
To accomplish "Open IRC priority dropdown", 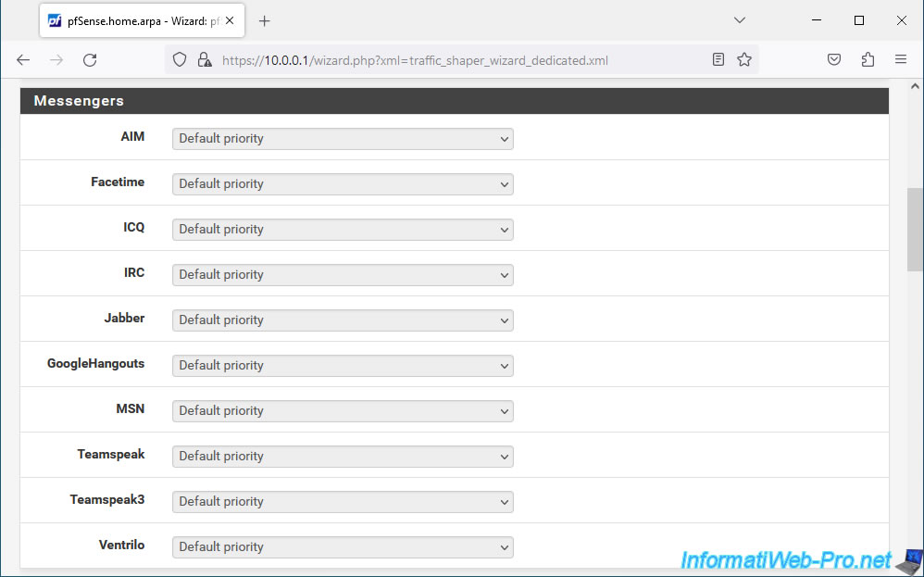I will 343,275.
